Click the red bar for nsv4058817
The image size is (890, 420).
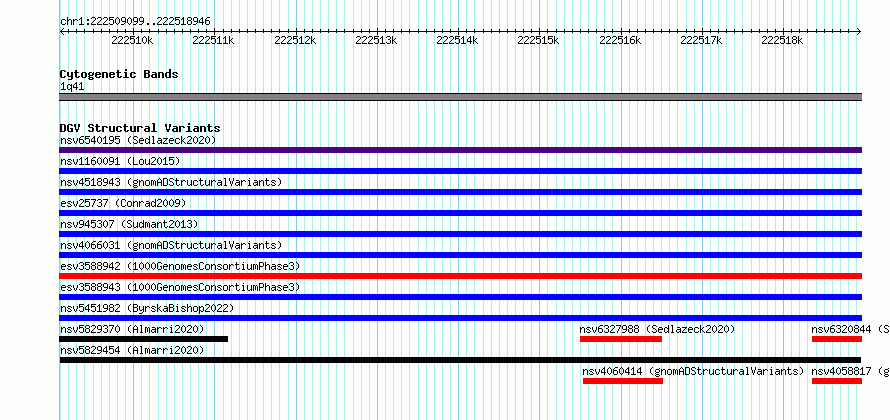point(837,381)
